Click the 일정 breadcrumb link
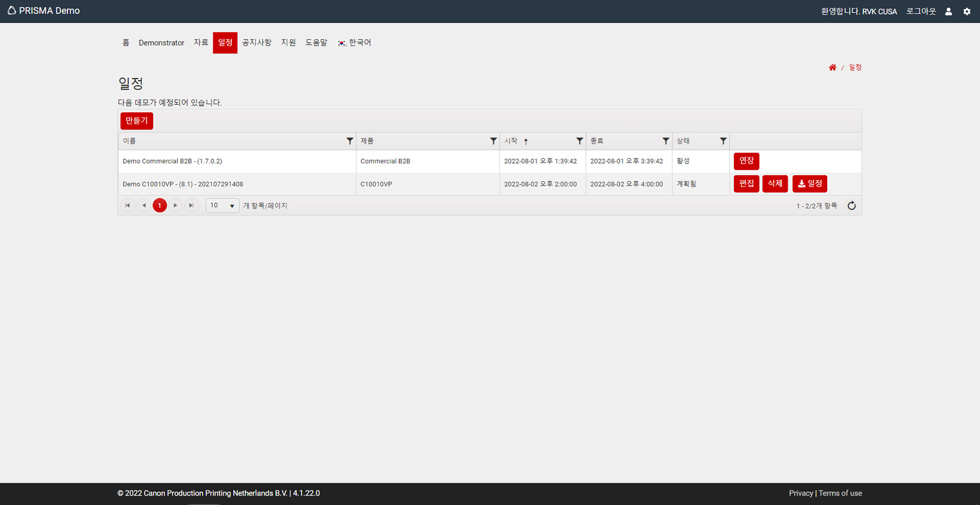 pyautogui.click(x=855, y=67)
